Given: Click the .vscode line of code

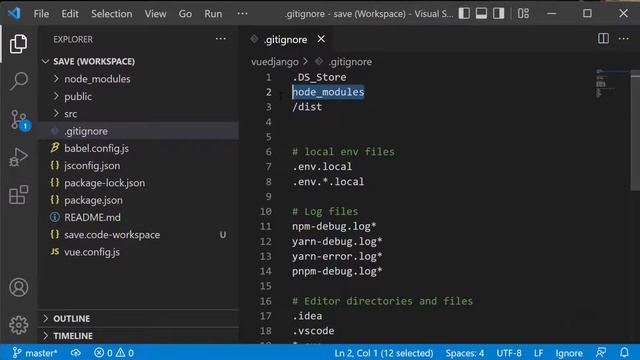Looking at the screenshot, I should click(x=313, y=331).
